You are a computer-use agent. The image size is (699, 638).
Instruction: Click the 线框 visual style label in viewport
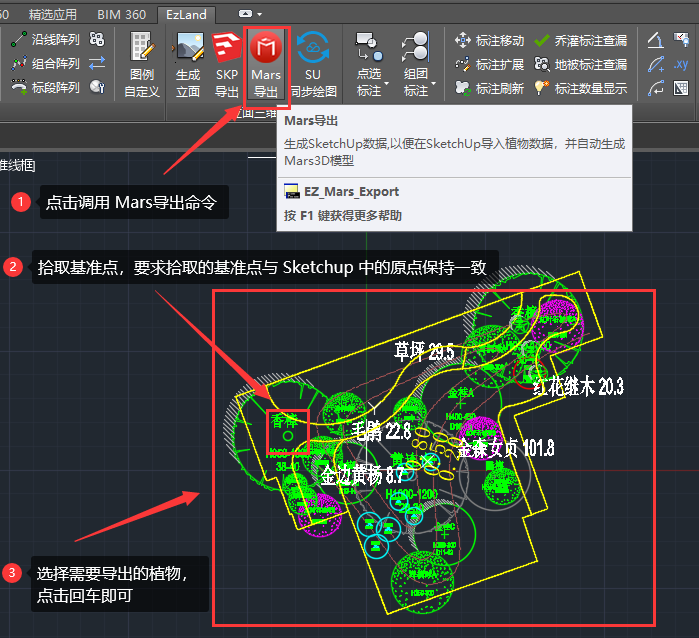coord(17,165)
